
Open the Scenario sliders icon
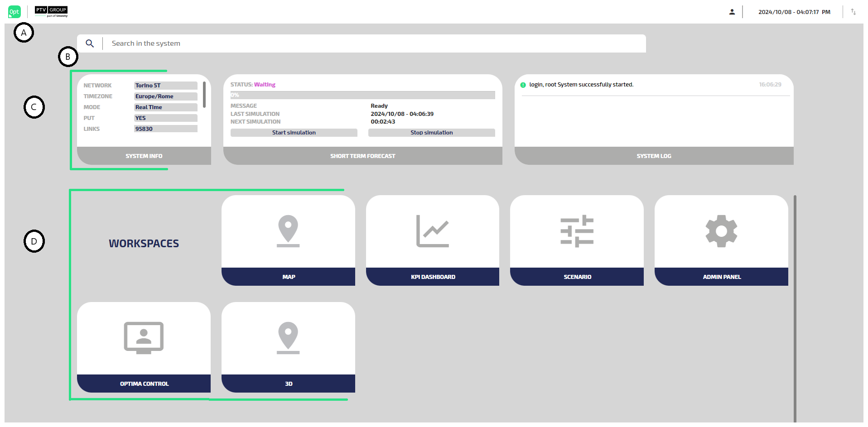click(577, 231)
